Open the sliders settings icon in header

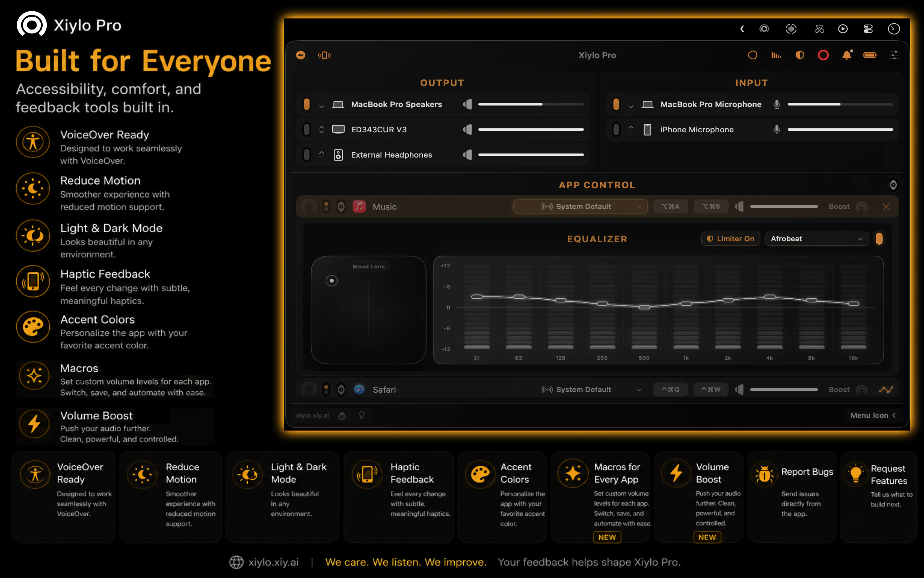[x=894, y=56]
